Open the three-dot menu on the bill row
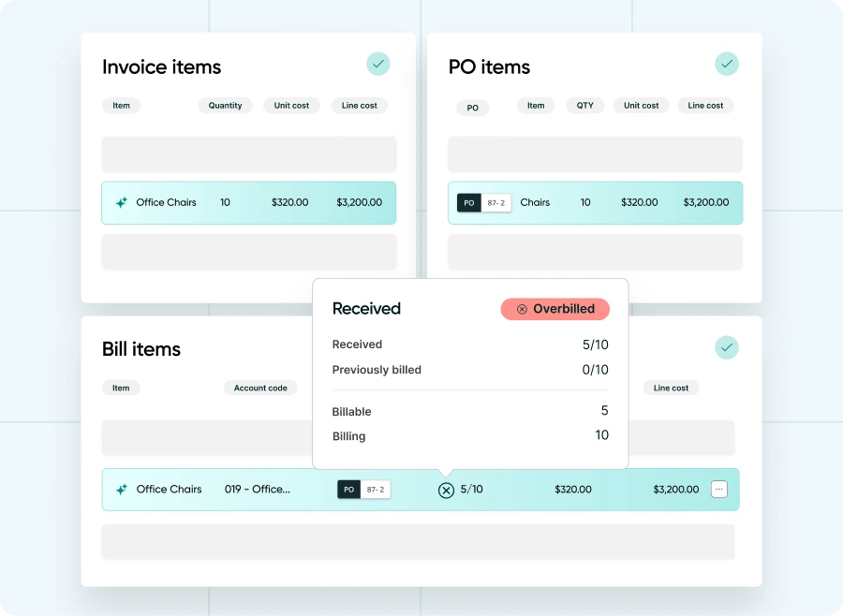This screenshot has width=843, height=616. coord(718,489)
